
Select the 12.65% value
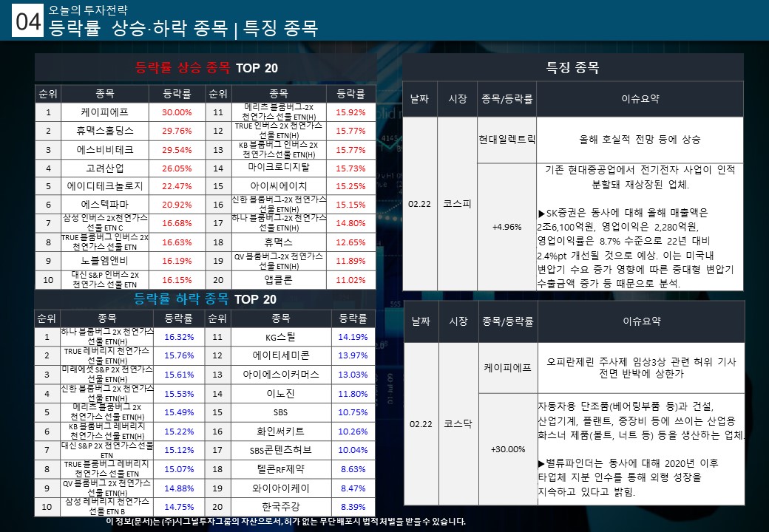pyautogui.click(x=350, y=242)
